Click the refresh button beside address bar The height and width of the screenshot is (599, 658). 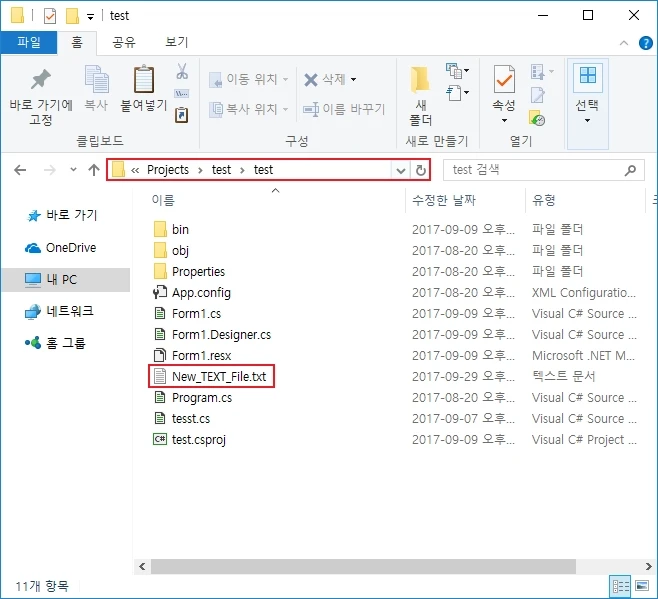421,170
